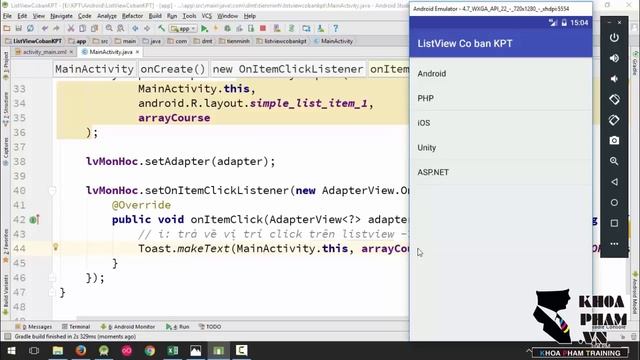Click the Find magnifier icon

coord(109,29)
